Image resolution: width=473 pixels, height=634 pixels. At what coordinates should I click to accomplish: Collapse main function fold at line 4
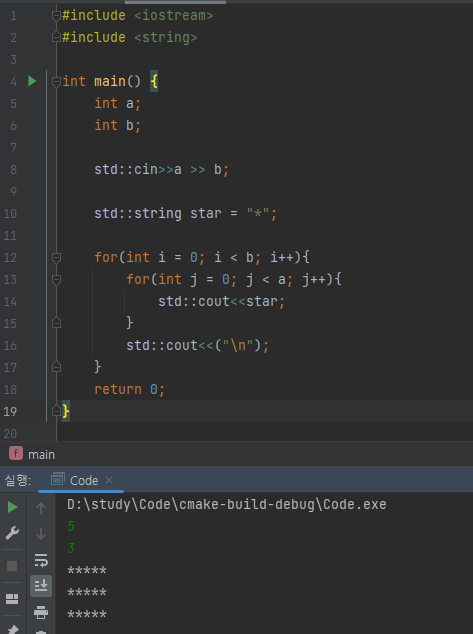coord(56,82)
